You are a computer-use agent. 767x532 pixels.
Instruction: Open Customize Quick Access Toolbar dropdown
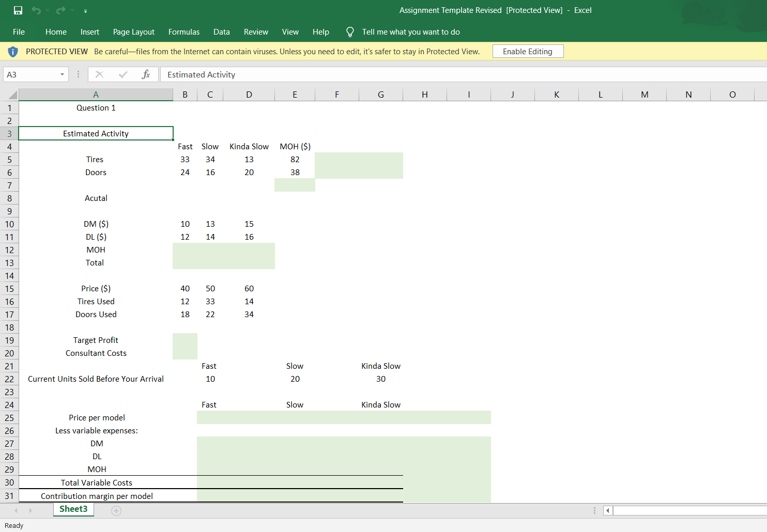[x=85, y=11]
